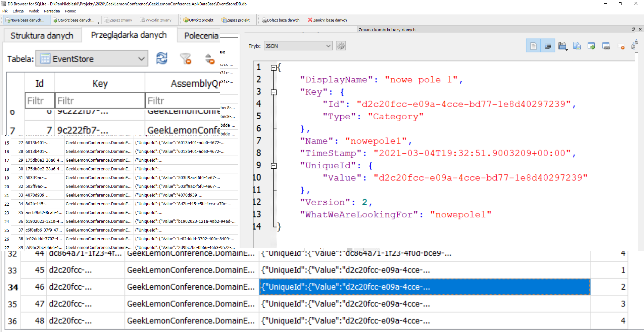This screenshot has height=332, width=644.
Task: Click d2c20fcc-... key cell in row 33
Action: tap(86, 270)
